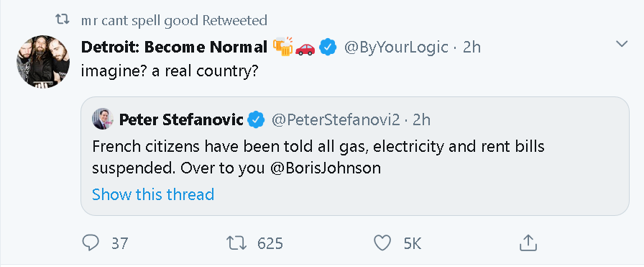644x267 pixels.
Task: Click the Peter Stefanovic author name
Action: [x=181, y=120]
